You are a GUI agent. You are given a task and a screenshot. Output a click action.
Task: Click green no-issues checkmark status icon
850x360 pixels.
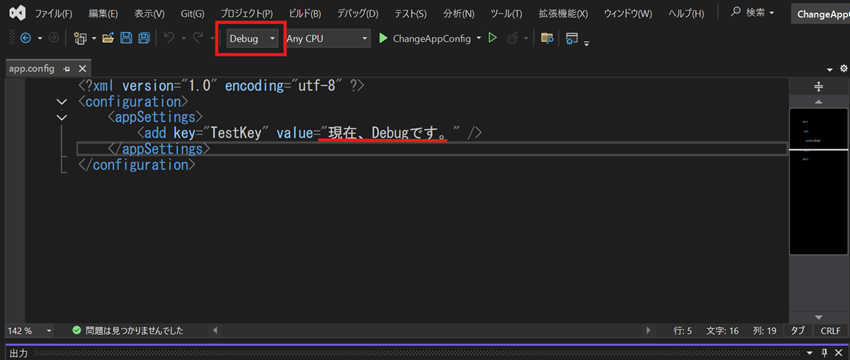(76, 330)
